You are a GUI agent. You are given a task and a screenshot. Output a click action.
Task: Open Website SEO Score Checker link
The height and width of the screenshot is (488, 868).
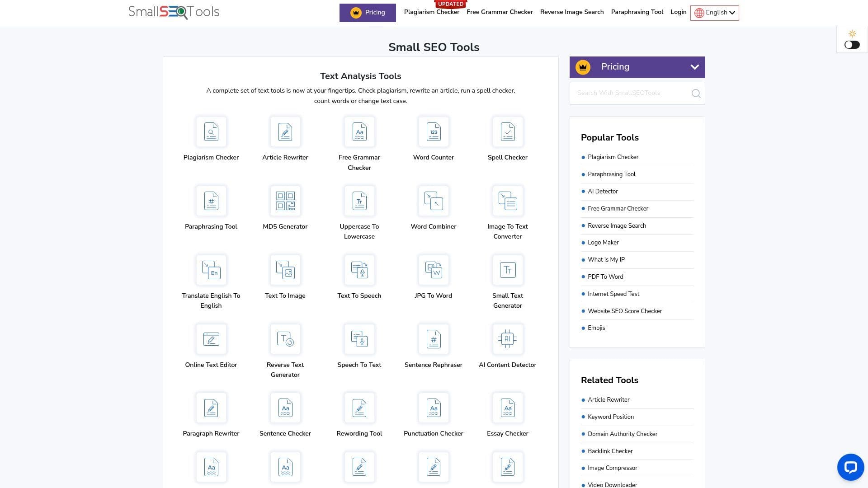tap(625, 311)
